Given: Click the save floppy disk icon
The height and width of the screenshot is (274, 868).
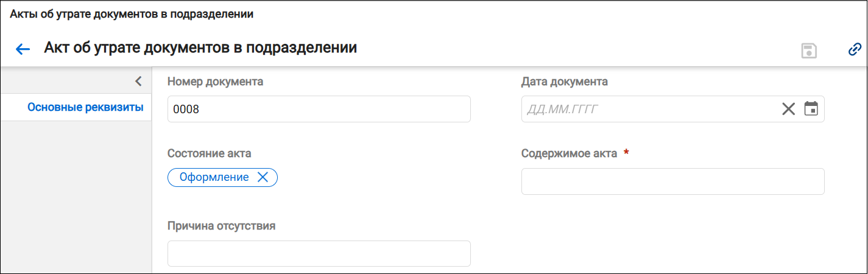Looking at the screenshot, I should [x=808, y=50].
